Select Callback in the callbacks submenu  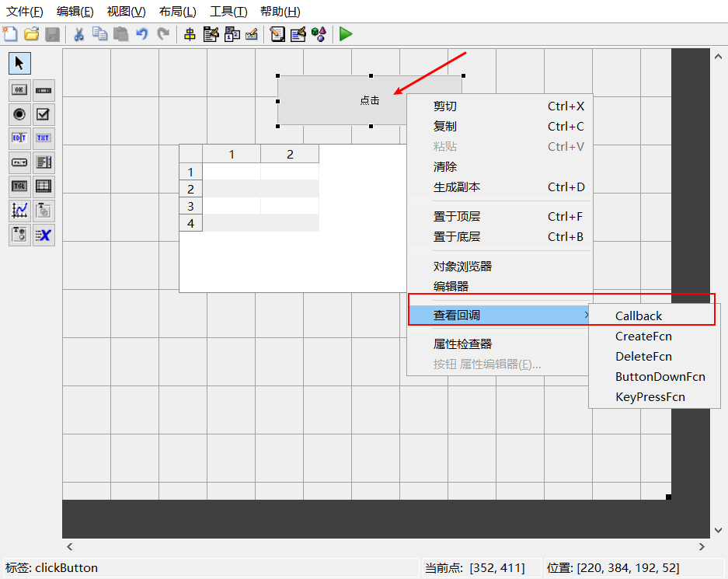click(637, 316)
